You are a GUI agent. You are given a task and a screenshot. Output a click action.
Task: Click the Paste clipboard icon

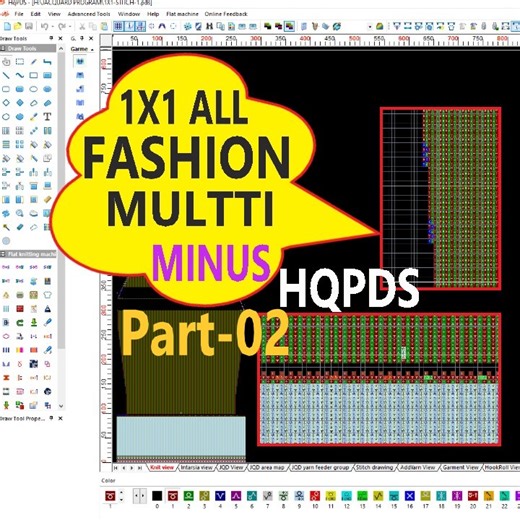click(x=104, y=26)
